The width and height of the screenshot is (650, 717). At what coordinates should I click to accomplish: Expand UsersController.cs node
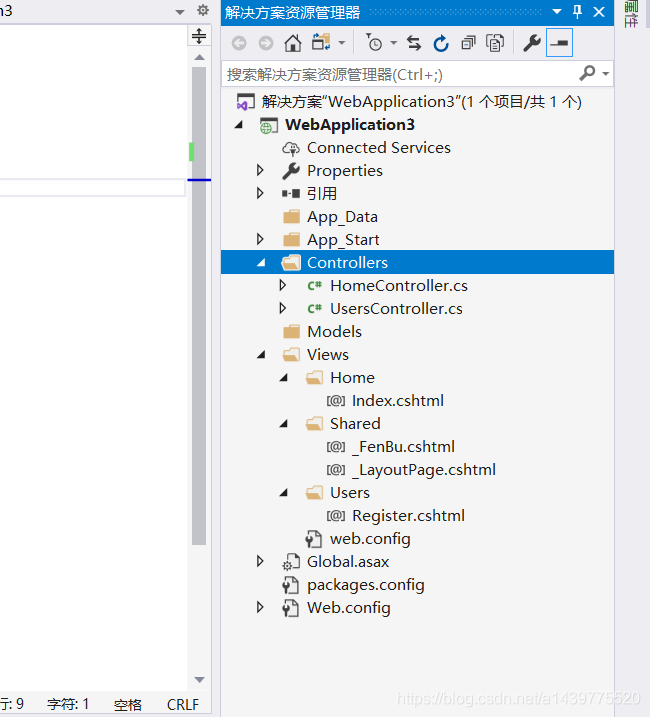283,308
